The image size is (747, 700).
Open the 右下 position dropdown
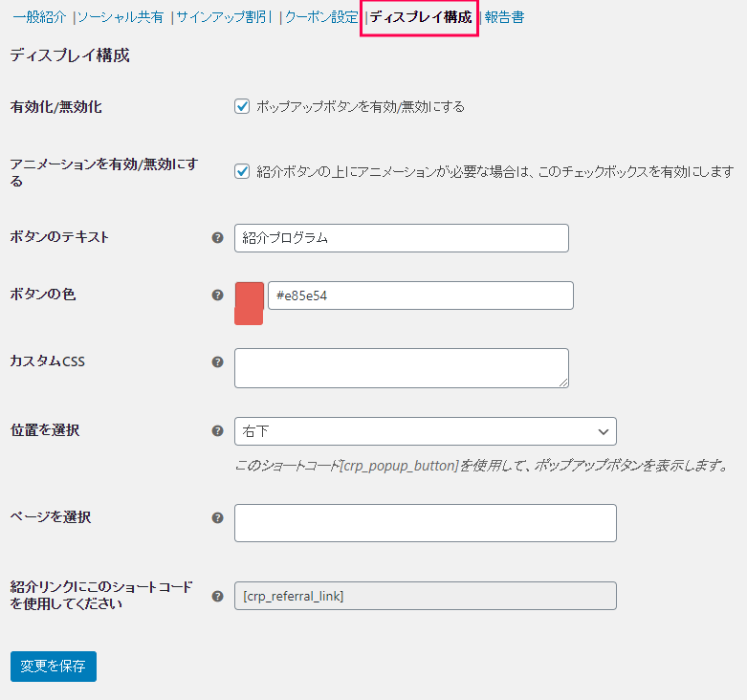pos(426,431)
